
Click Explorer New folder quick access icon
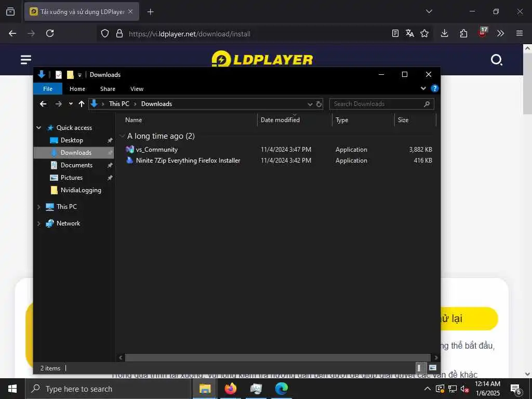pyautogui.click(x=70, y=75)
